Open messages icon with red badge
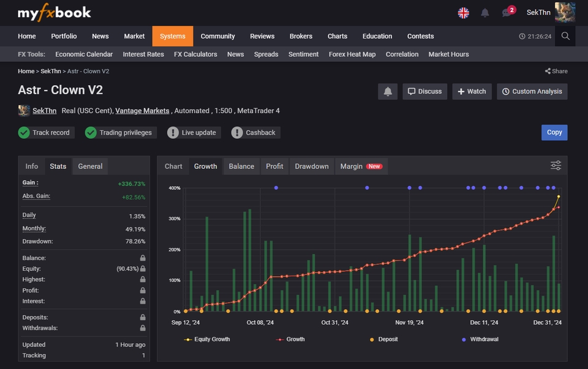Viewport: 588px width, 369px height. (x=507, y=13)
